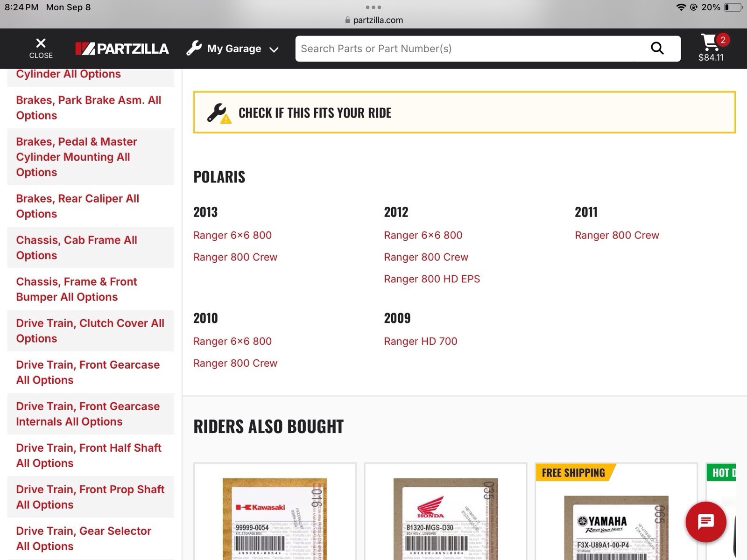Submit search with the magnifying glass icon

[x=657, y=48]
